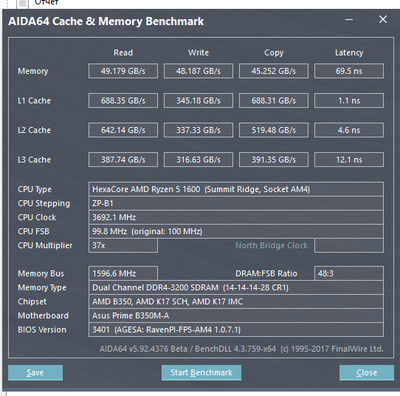Image resolution: width=400 pixels, height=396 pixels.
Task: Select L3 Cache Write 316.63 GB/s
Action: [198, 160]
